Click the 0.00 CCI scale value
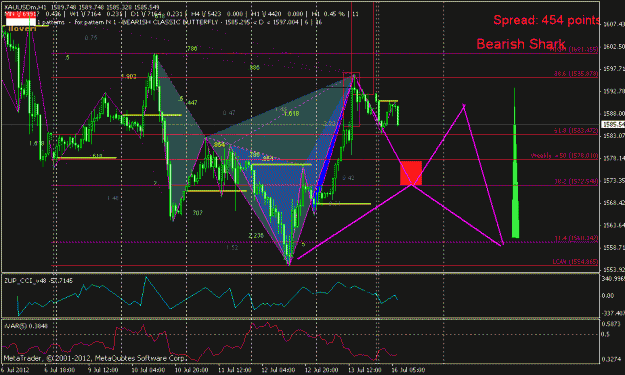 tap(607, 296)
